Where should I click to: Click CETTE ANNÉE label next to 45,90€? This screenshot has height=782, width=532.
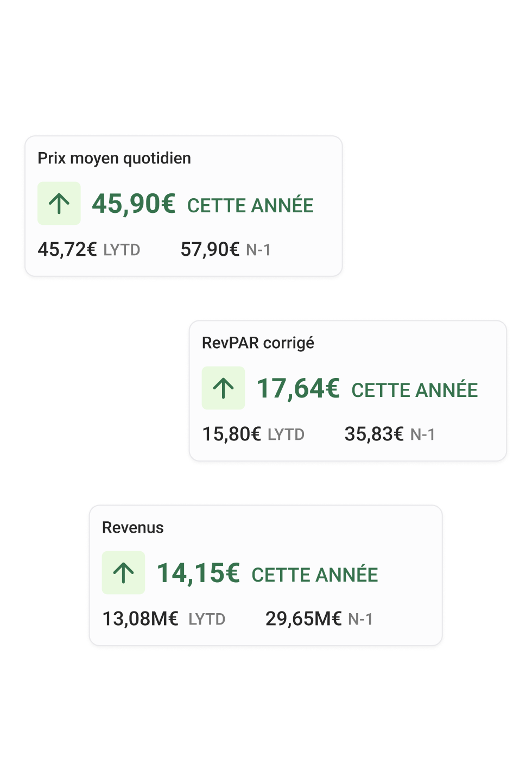[x=250, y=206]
